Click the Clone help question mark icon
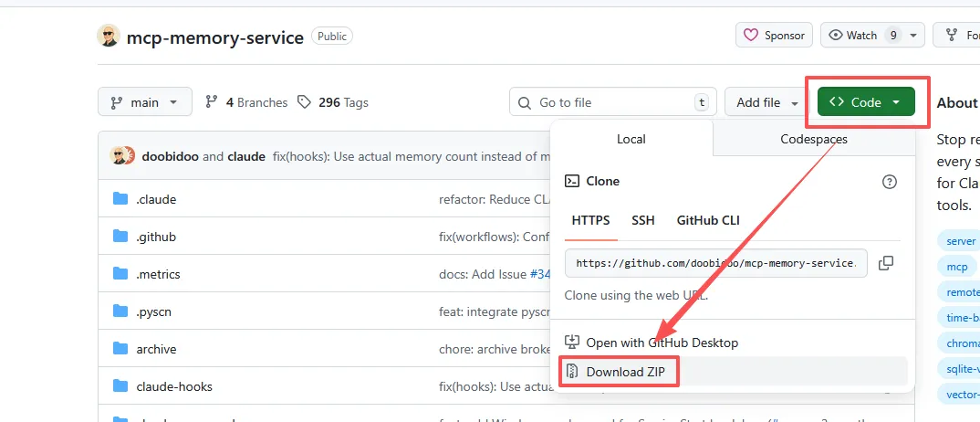This screenshot has height=422, width=980. pyautogui.click(x=889, y=182)
